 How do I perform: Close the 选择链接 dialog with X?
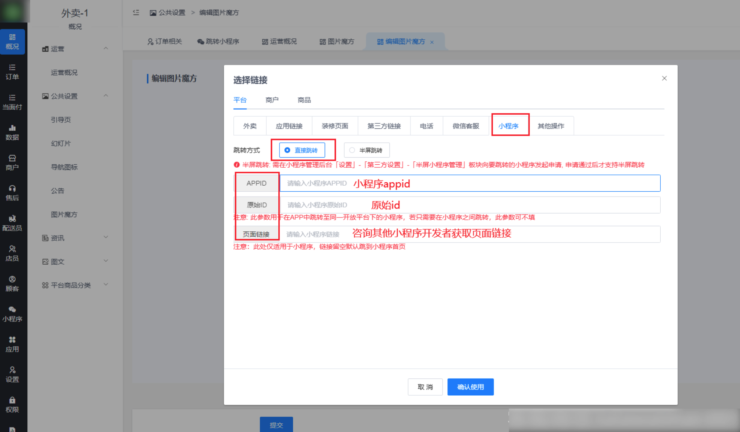point(664,78)
